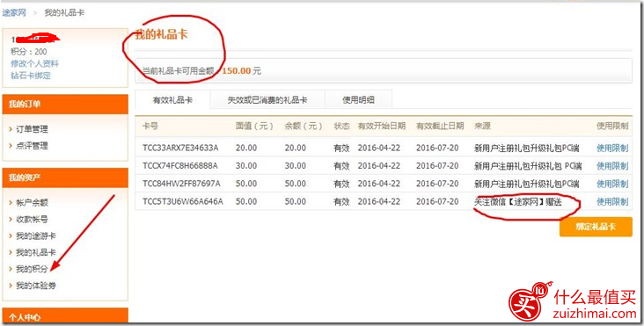Screen dimensions: 644x326
Task: Select 我的礼品卡 in sidebar
Action: click(36, 252)
